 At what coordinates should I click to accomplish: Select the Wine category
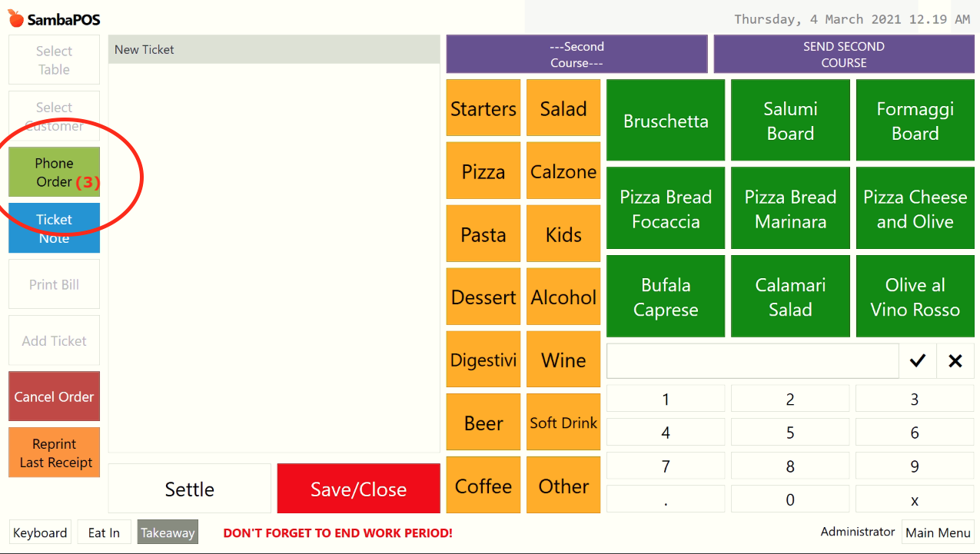pos(563,360)
